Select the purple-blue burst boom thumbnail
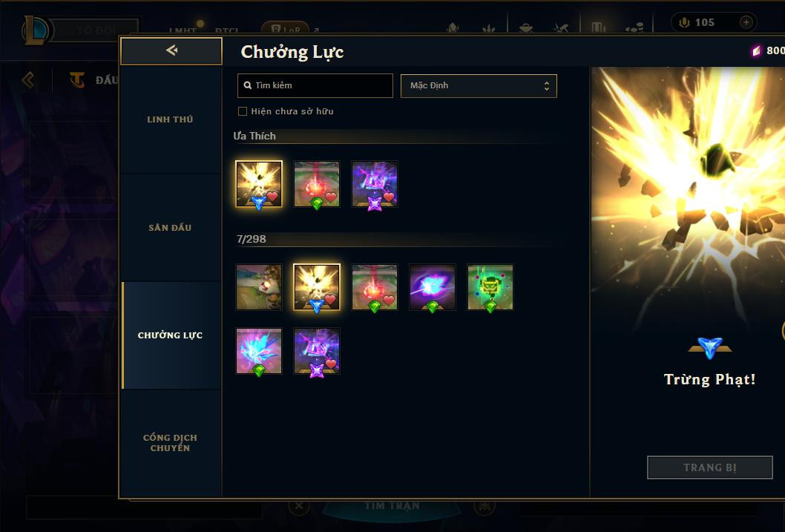 433,287
